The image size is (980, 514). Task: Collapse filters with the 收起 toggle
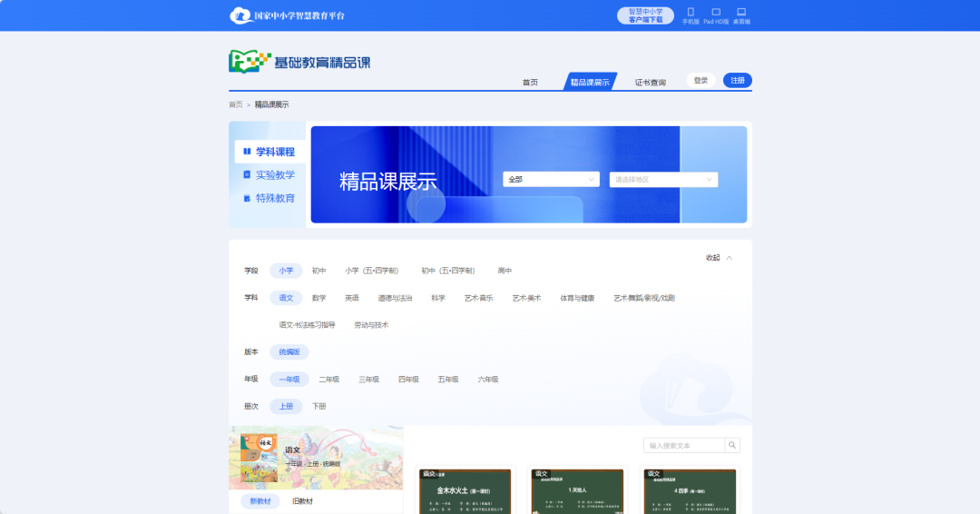720,258
